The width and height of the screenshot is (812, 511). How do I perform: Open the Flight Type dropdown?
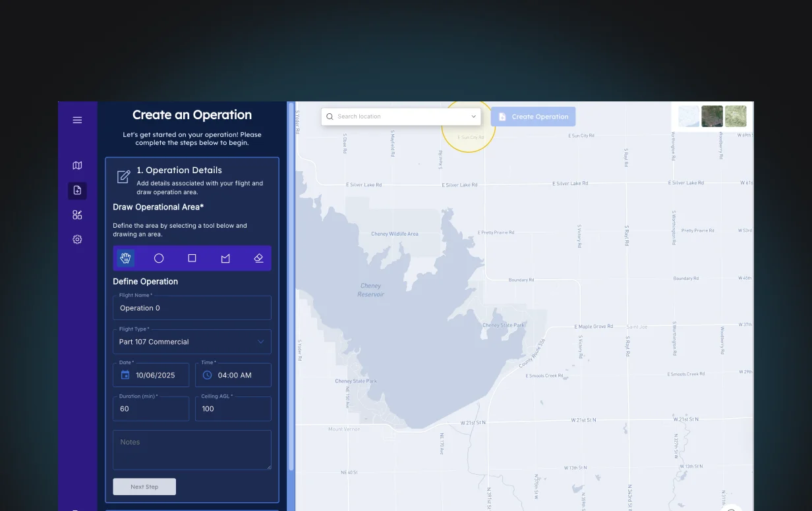[192, 342]
